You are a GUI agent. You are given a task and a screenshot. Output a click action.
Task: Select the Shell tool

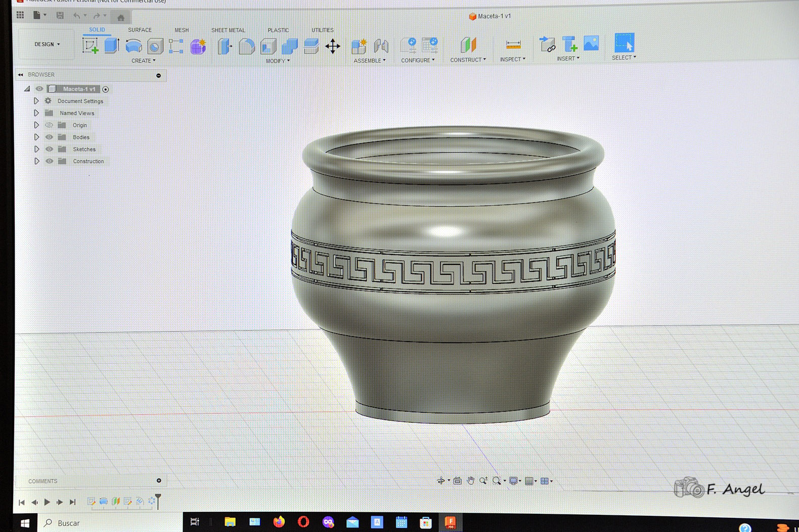point(268,46)
